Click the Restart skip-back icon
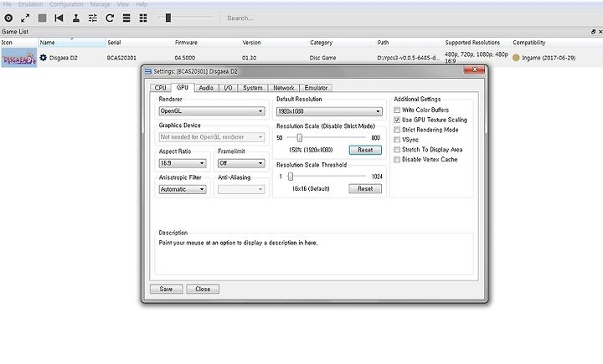603x364 pixels. tap(59, 18)
